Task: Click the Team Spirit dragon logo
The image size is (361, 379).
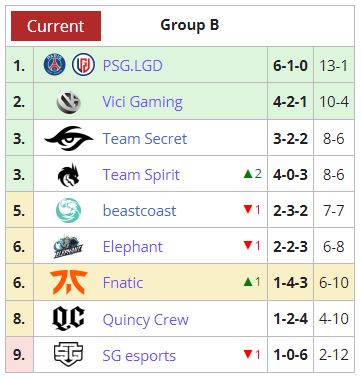Action: click(69, 174)
